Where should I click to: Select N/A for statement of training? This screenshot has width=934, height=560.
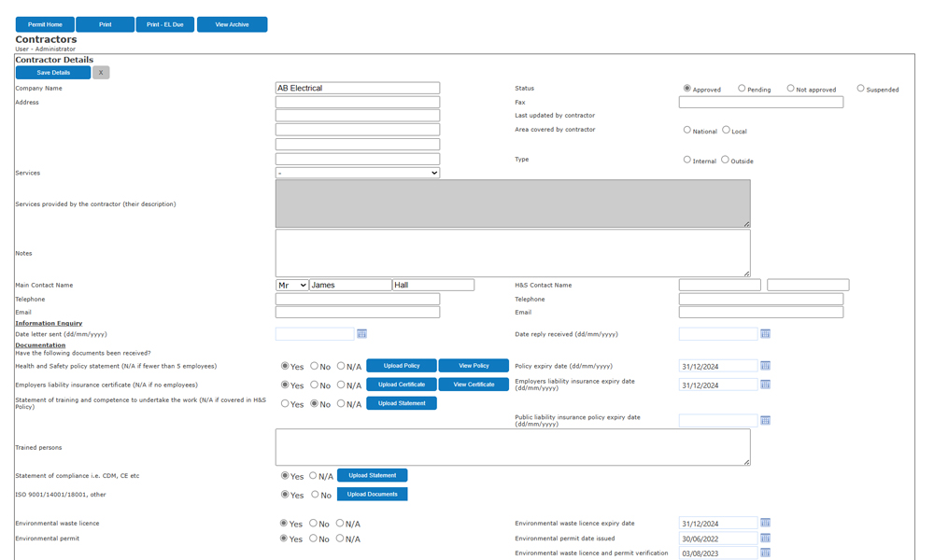339,403
